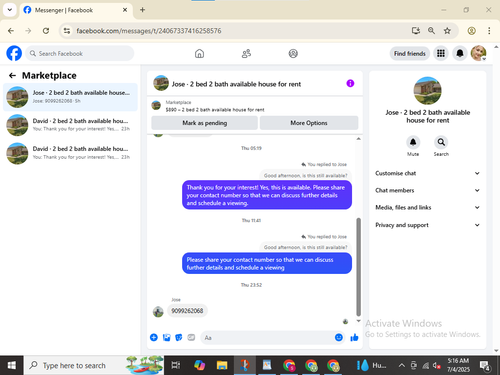Open Chrome zoom magnifier icon

pyautogui.click(x=431, y=31)
